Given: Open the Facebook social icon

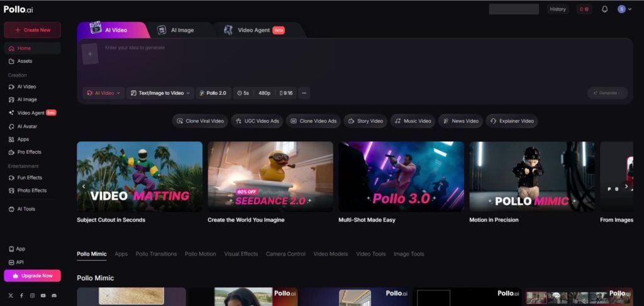Looking at the screenshot, I should point(22,295).
